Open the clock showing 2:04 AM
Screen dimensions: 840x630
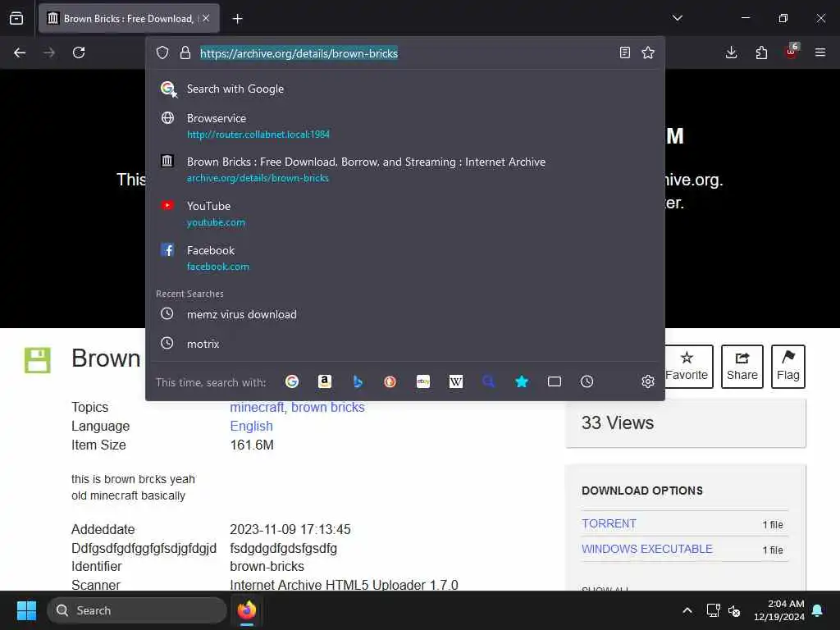pos(779,610)
